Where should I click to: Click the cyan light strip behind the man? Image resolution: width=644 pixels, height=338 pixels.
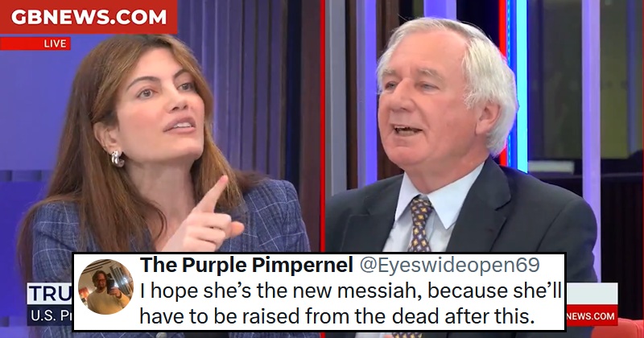522,82
